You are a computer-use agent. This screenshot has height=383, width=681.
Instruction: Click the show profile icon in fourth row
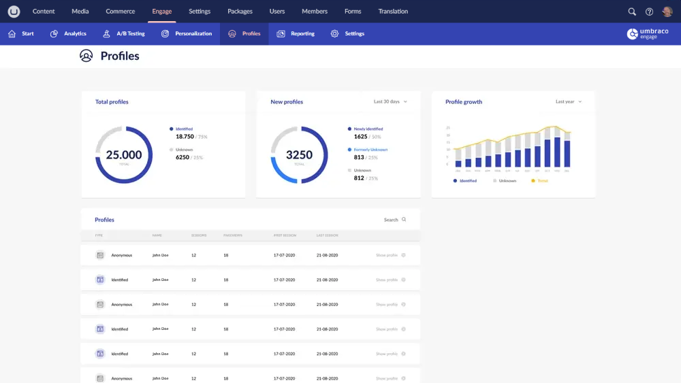pos(403,329)
